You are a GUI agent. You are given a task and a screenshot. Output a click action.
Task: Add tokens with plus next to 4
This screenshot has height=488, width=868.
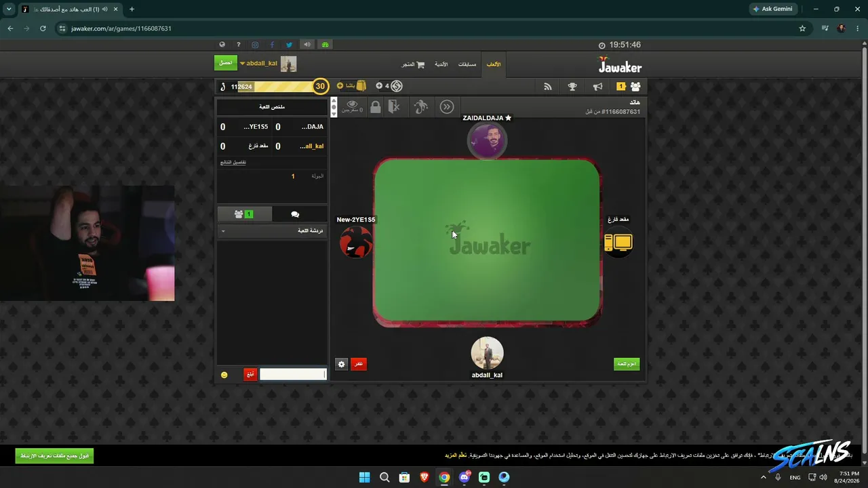click(x=379, y=86)
